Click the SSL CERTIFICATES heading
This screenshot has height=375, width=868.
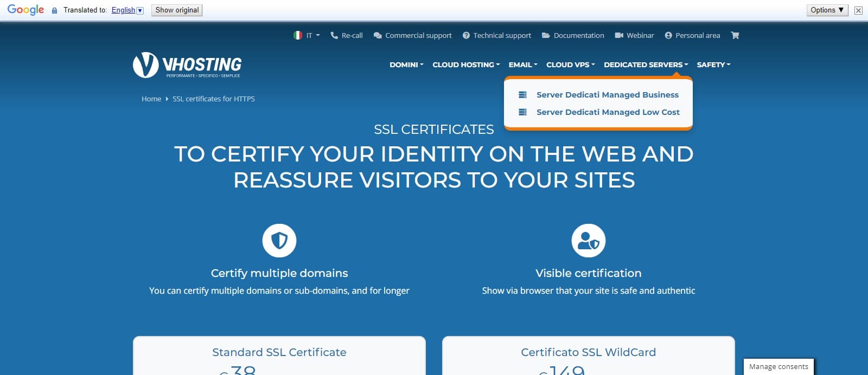434,130
